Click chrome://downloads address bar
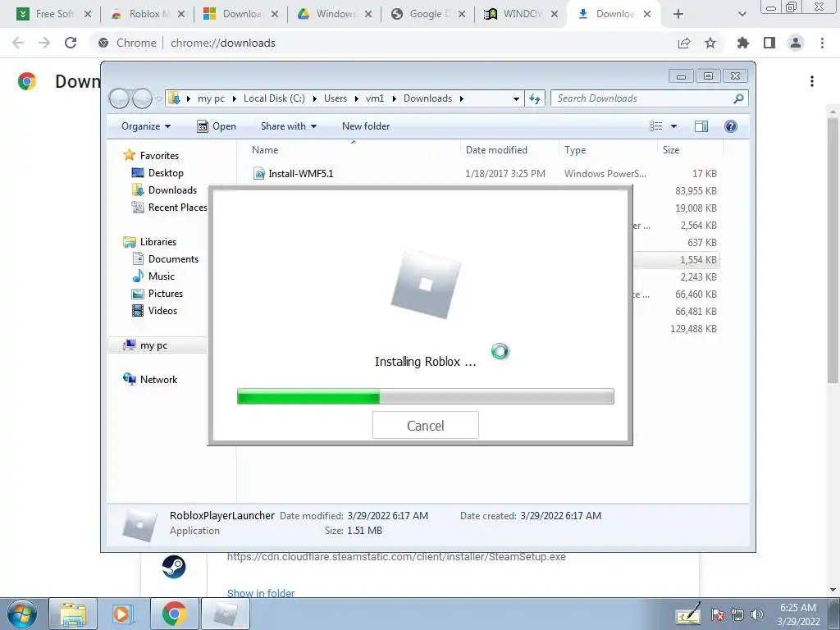This screenshot has width=840, height=630. (x=223, y=43)
